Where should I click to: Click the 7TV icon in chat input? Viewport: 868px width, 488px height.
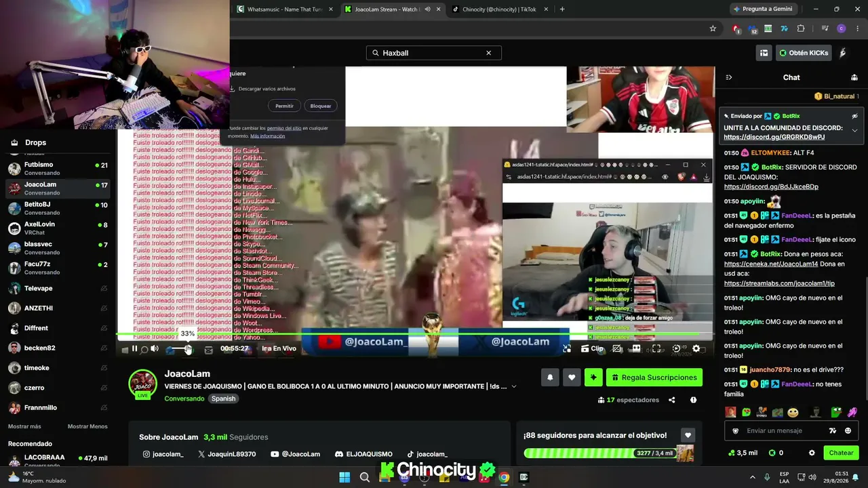pyautogui.click(x=833, y=430)
